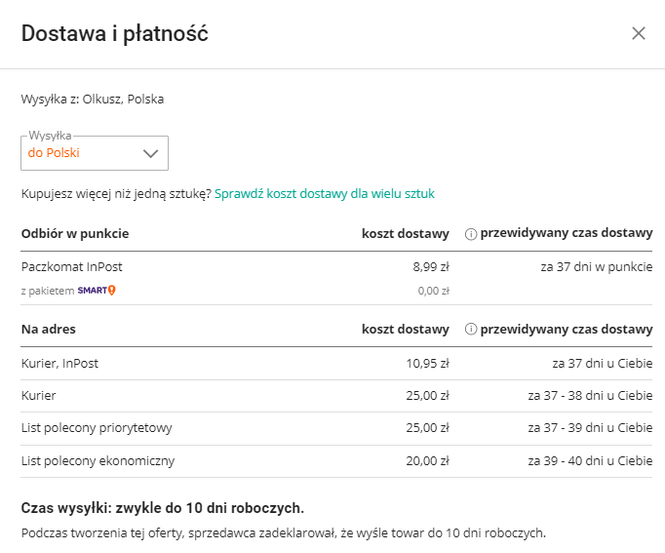This screenshot has height=553, width=665.
Task: Click the orange Smart pin icon
Action: click(x=112, y=290)
